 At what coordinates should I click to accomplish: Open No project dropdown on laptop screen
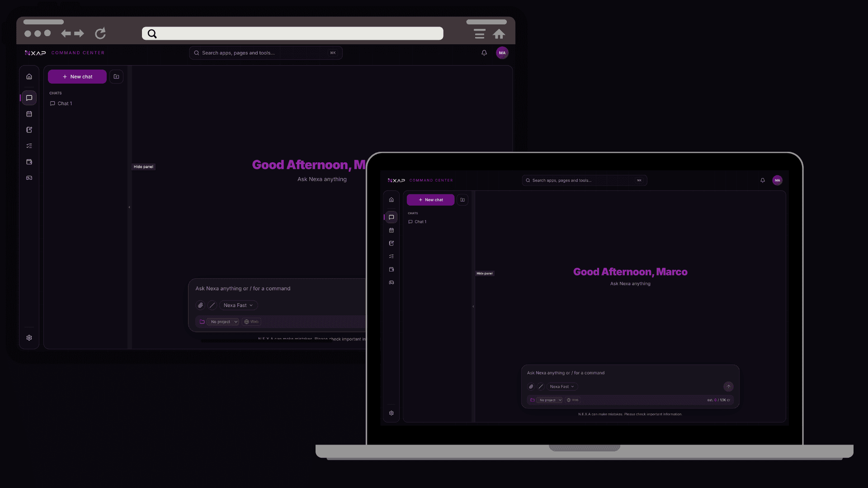pyautogui.click(x=549, y=400)
